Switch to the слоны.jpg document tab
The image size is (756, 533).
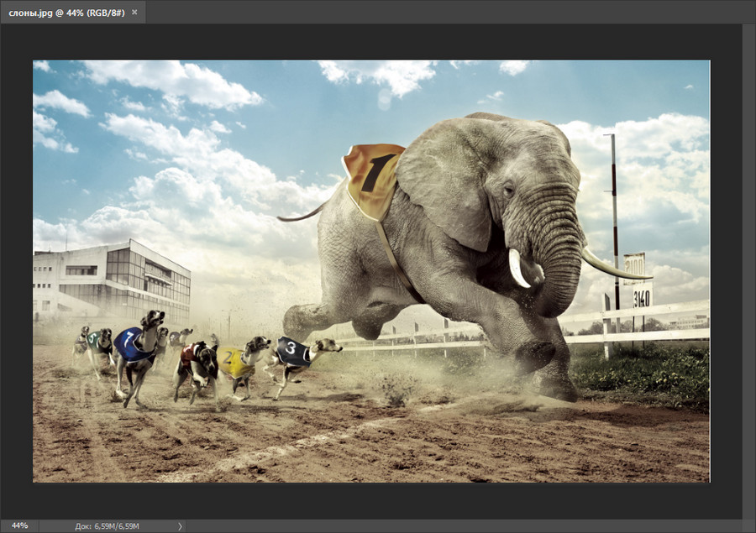(66, 13)
